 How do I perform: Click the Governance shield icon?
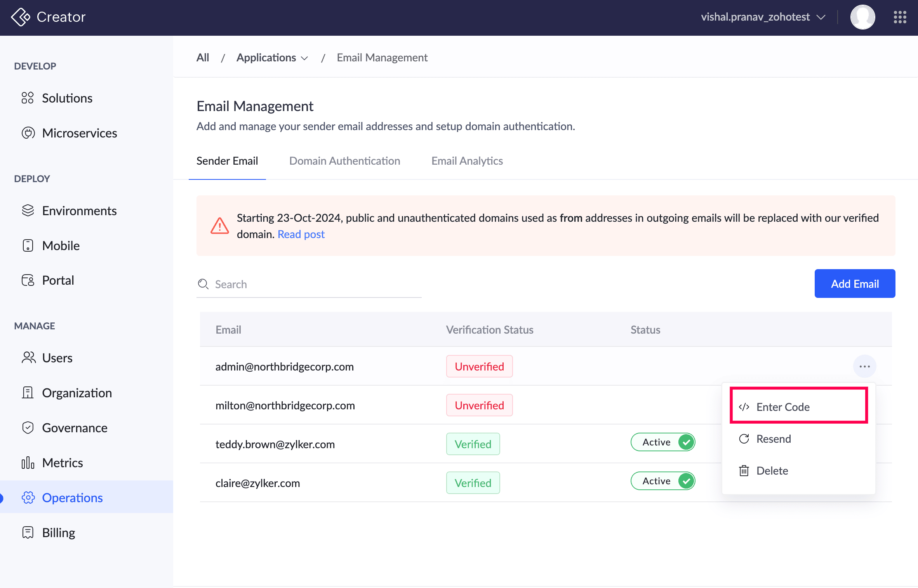(28, 428)
